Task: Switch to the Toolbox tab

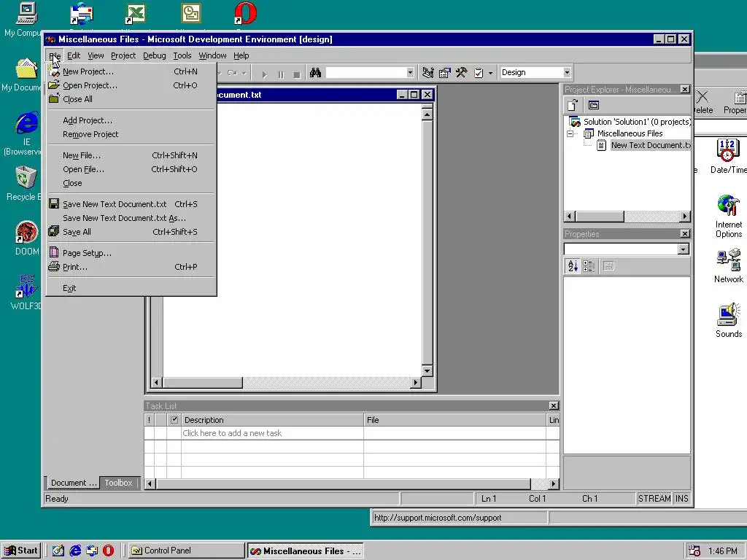Action: [119, 483]
